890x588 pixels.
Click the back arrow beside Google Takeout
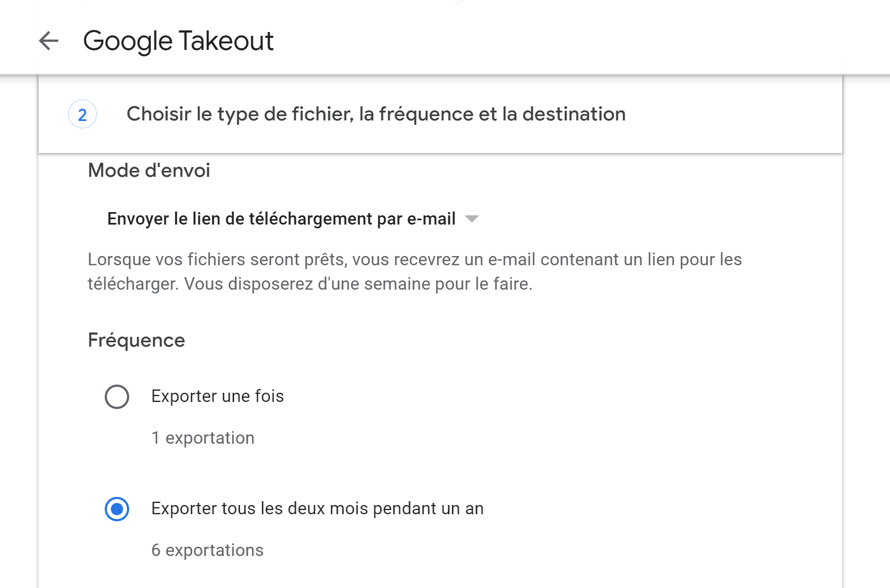[49, 41]
